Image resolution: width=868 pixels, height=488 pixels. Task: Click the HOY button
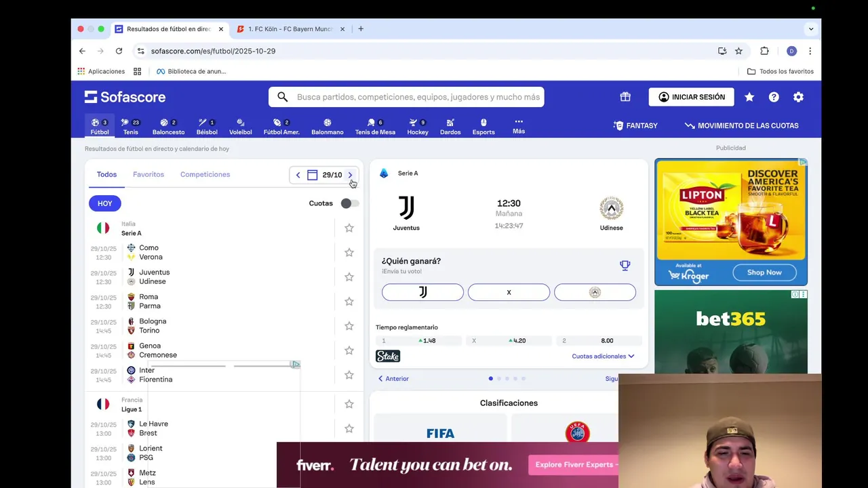(105, 203)
